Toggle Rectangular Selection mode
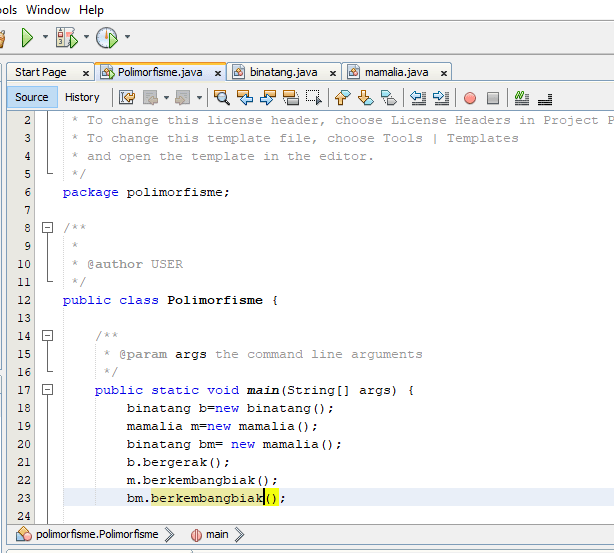614x553 pixels. coord(314,98)
